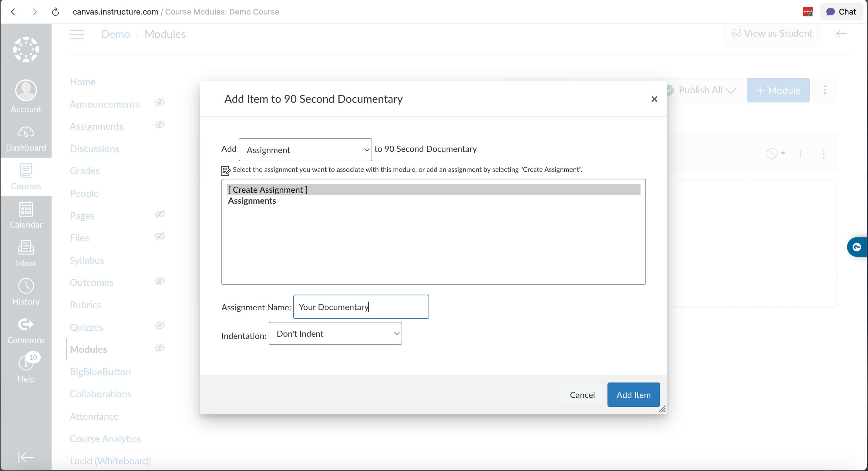The width and height of the screenshot is (868, 471).
Task: Open Grades in course navigation
Action: [x=85, y=171]
